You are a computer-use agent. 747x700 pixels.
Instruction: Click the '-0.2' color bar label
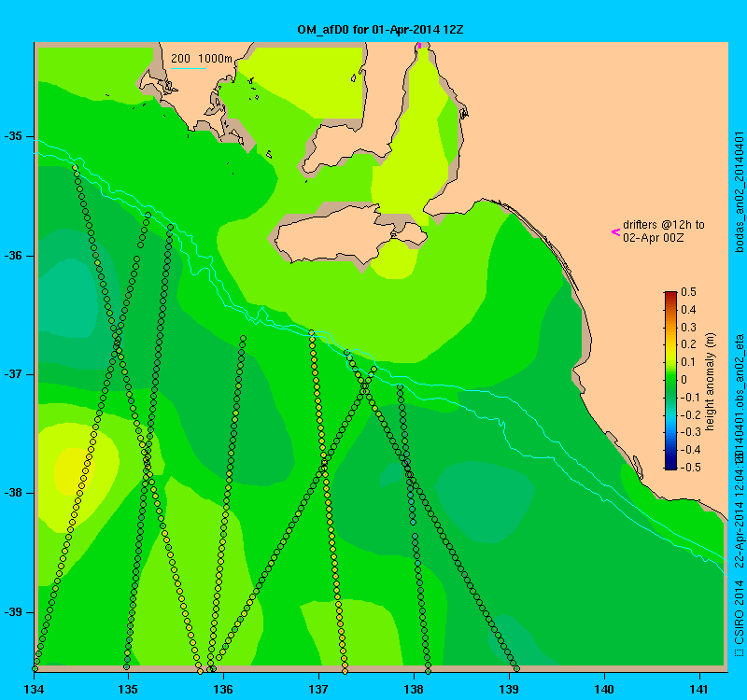click(690, 414)
